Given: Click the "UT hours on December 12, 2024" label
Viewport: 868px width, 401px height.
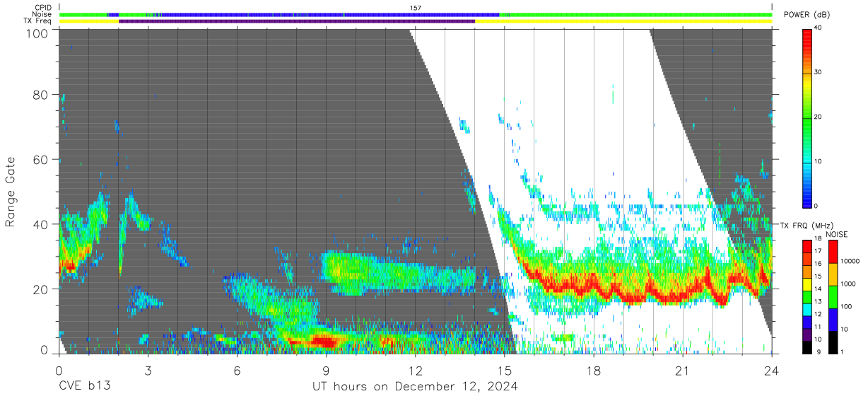Looking at the screenshot, I should tap(416, 387).
